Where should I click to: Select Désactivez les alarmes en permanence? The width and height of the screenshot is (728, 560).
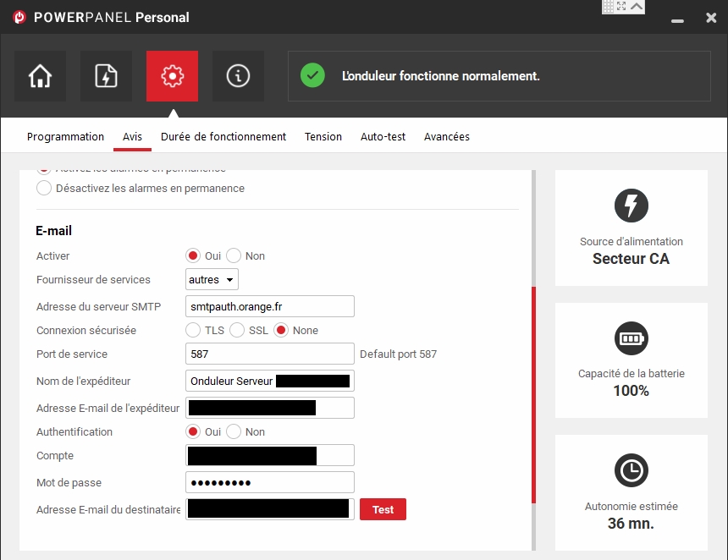pyautogui.click(x=44, y=188)
